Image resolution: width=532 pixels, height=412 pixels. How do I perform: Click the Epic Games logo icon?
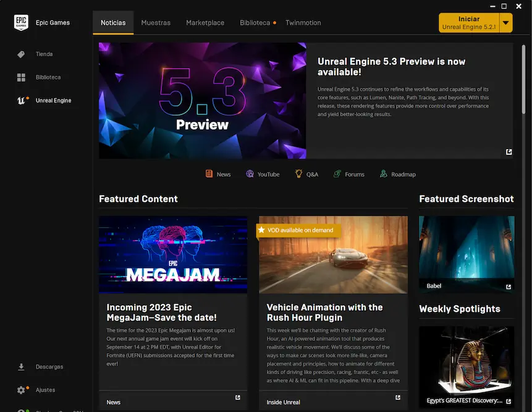[21, 23]
